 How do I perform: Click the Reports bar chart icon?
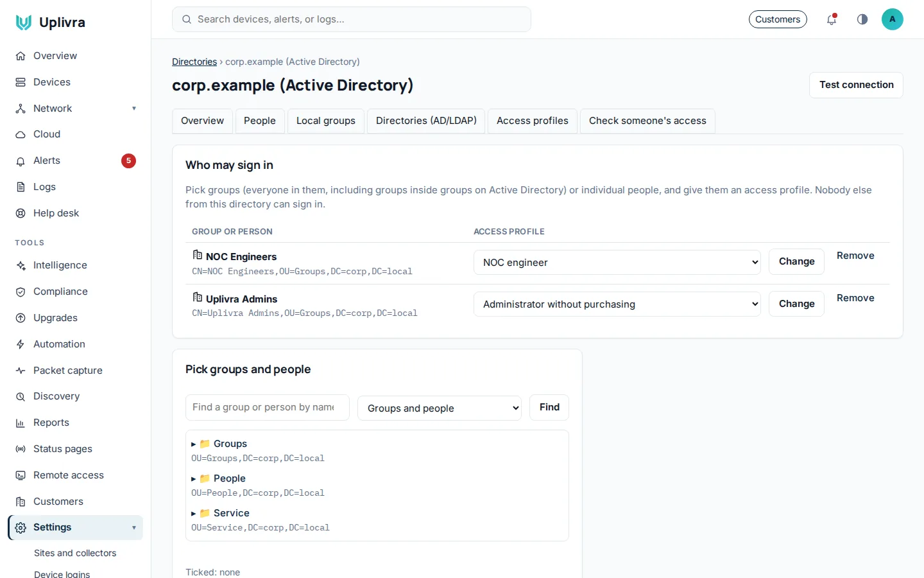21,423
